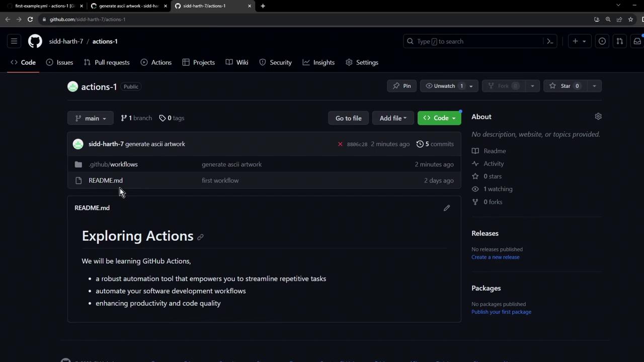The height and width of the screenshot is (362, 644).
Task: Click sidd-harth-7 avatar in commit row
Action: pos(78,144)
